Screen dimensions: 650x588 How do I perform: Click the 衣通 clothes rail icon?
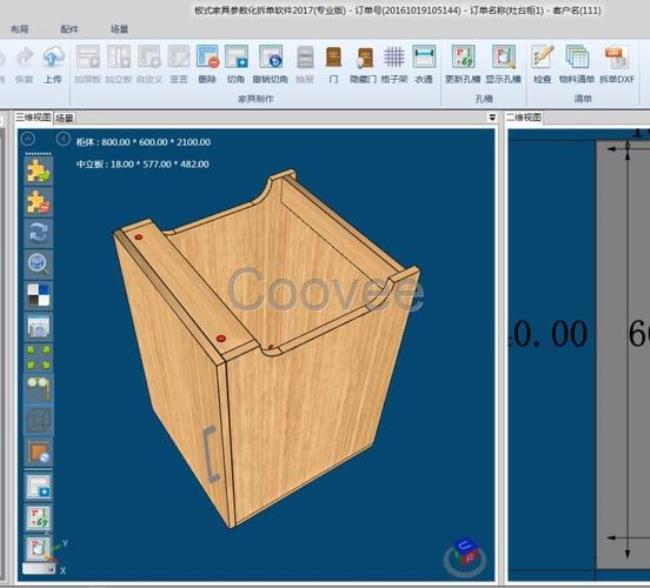[424, 57]
